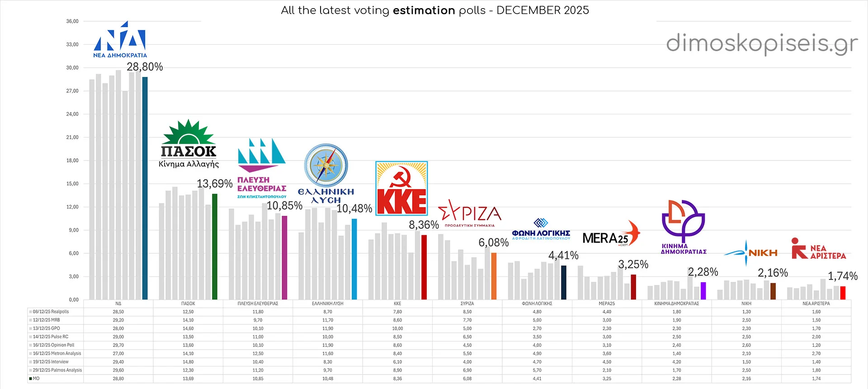This screenshot has width=868, height=389.
Task: Click the Nea Dimokratia party logo
Action: coord(120,39)
